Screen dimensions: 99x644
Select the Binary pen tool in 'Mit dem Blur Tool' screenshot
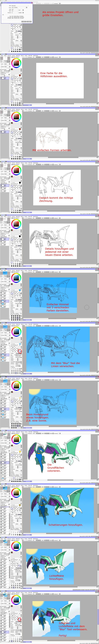(x=14, y=348)
